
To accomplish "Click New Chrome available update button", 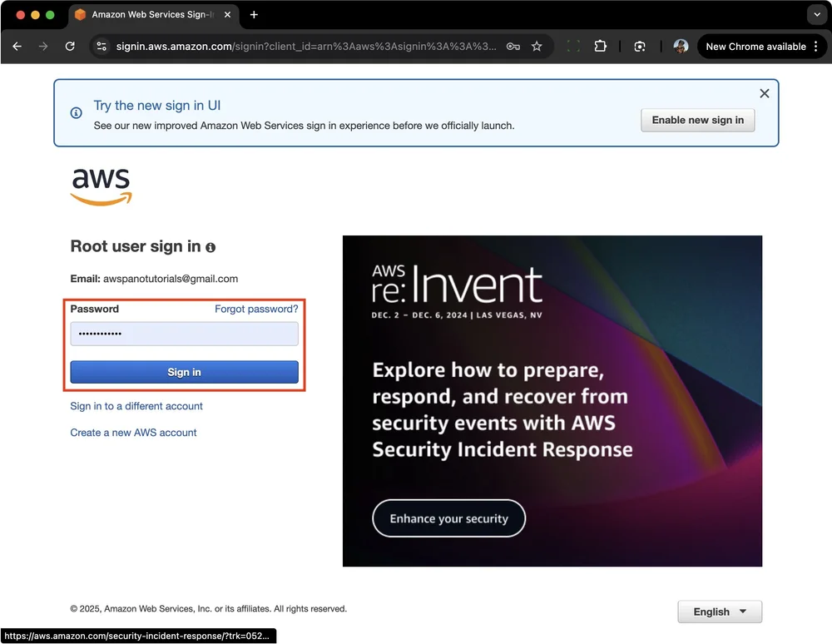I will 755,47.
